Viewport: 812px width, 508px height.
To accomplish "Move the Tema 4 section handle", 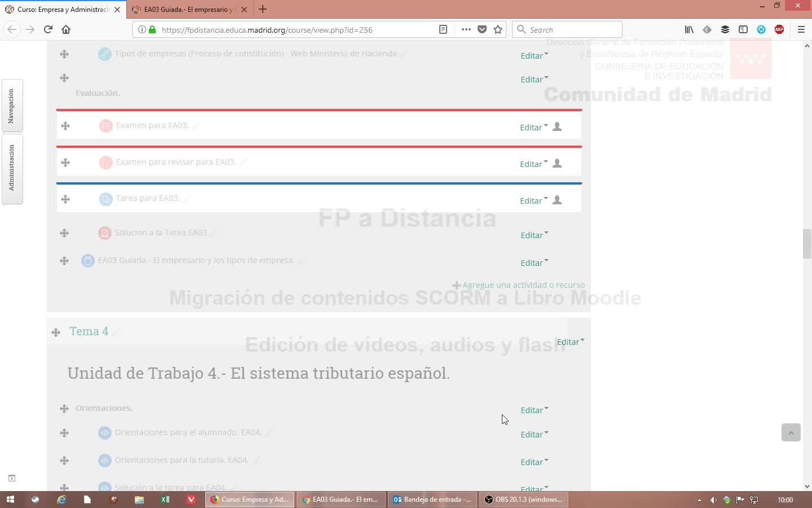I will 56,332.
